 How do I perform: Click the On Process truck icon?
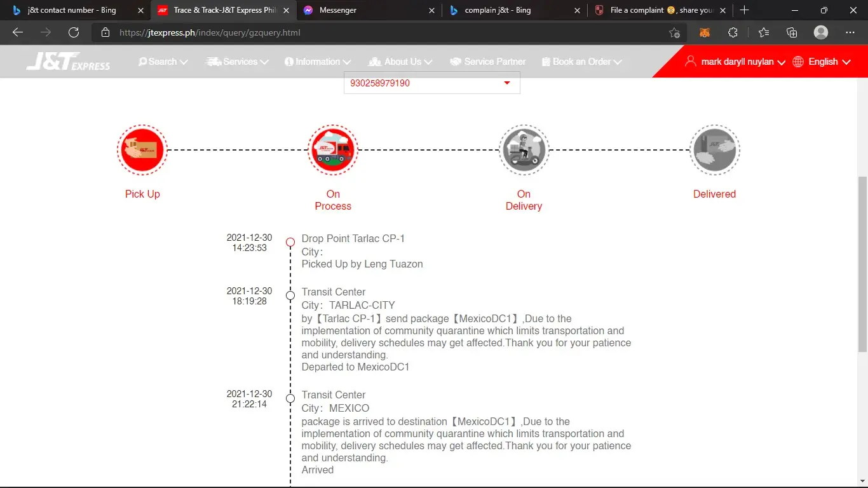(x=333, y=150)
